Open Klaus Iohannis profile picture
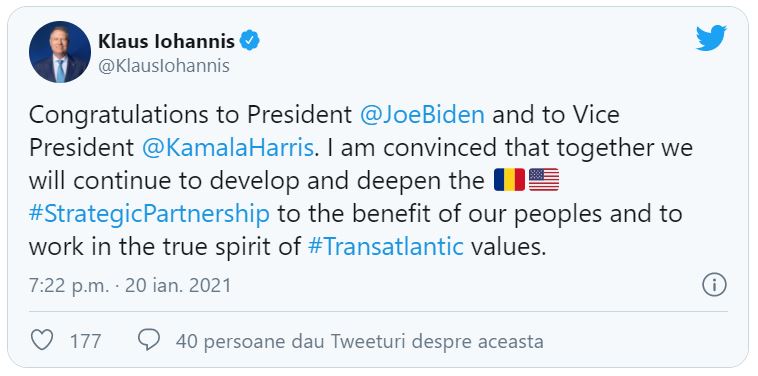This screenshot has height=376, width=758. [60, 52]
